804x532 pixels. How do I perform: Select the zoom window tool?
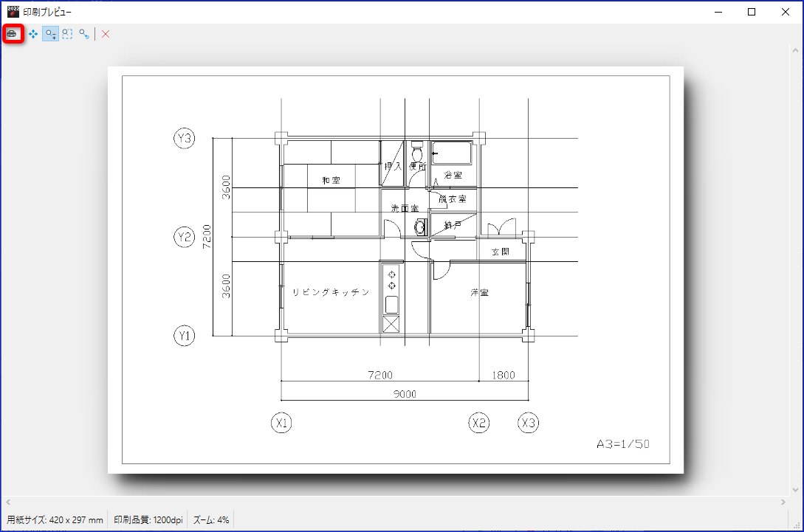click(67, 35)
